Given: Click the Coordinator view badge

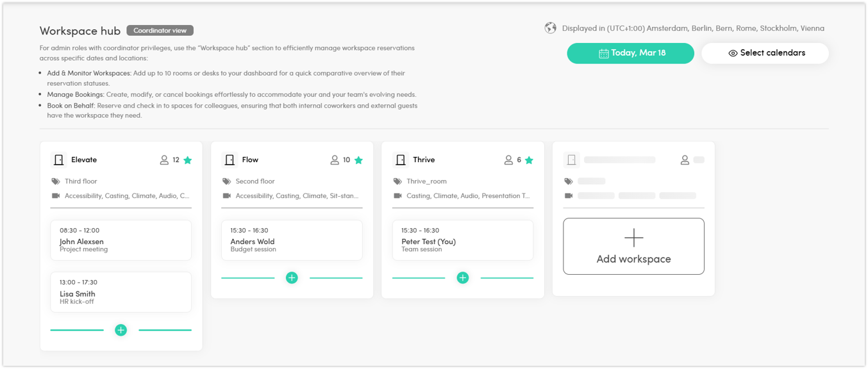Looking at the screenshot, I should pyautogui.click(x=160, y=31).
